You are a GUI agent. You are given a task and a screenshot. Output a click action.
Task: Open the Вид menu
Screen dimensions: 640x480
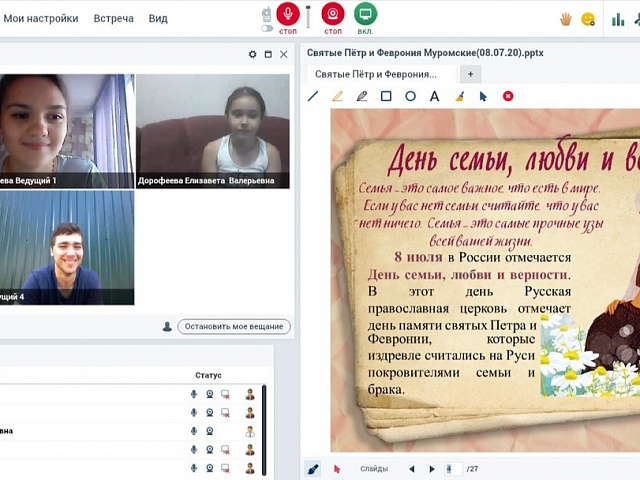[x=158, y=18]
